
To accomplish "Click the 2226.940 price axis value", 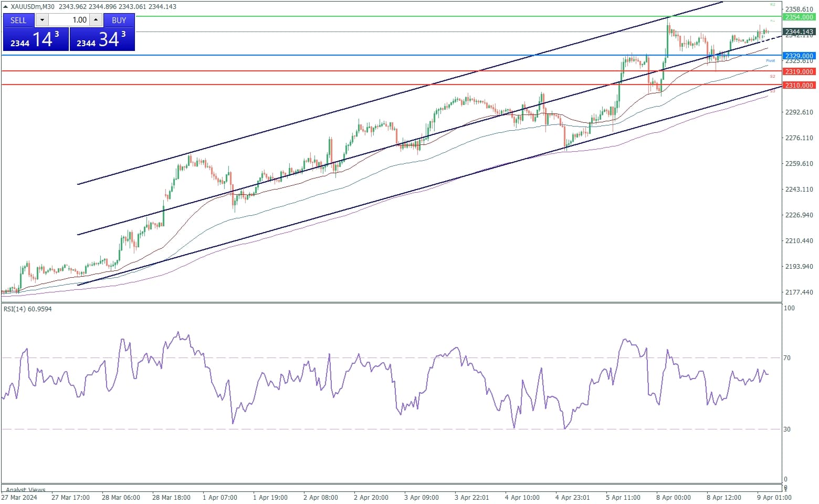I will pyautogui.click(x=799, y=215).
